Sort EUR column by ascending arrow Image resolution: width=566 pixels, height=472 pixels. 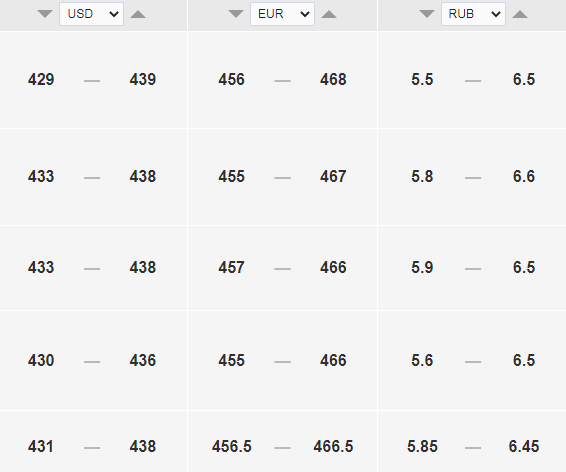(329, 14)
